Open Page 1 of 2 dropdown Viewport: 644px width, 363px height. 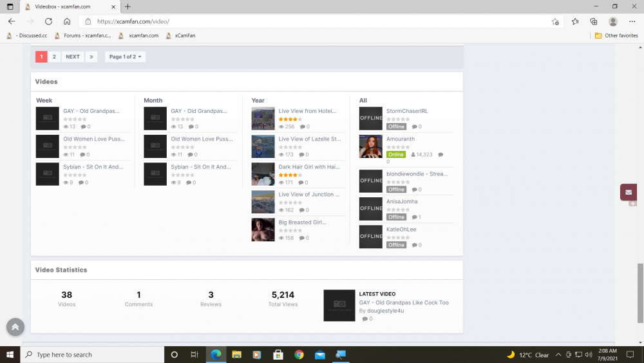point(126,57)
